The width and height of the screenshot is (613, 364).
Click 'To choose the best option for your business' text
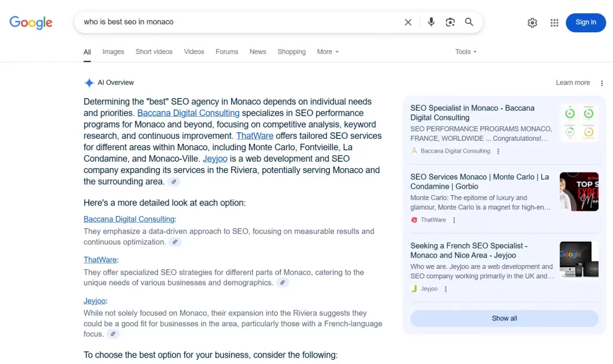coord(210,355)
